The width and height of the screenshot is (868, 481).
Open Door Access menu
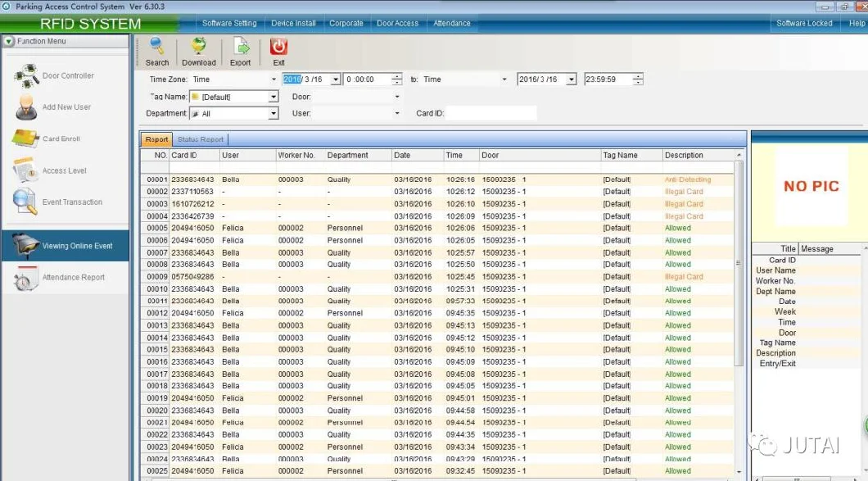[x=397, y=23]
